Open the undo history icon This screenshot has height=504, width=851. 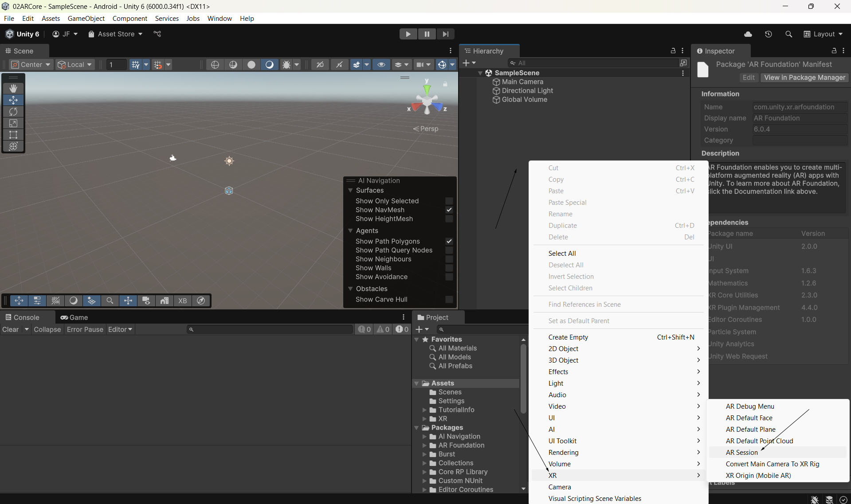click(769, 34)
